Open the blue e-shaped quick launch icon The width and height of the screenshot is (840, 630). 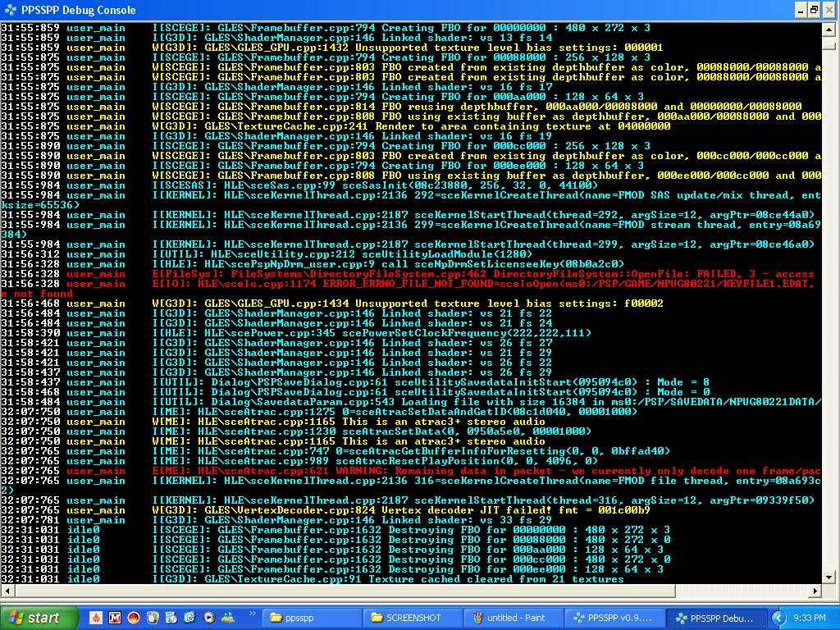pyautogui.click(x=190, y=618)
